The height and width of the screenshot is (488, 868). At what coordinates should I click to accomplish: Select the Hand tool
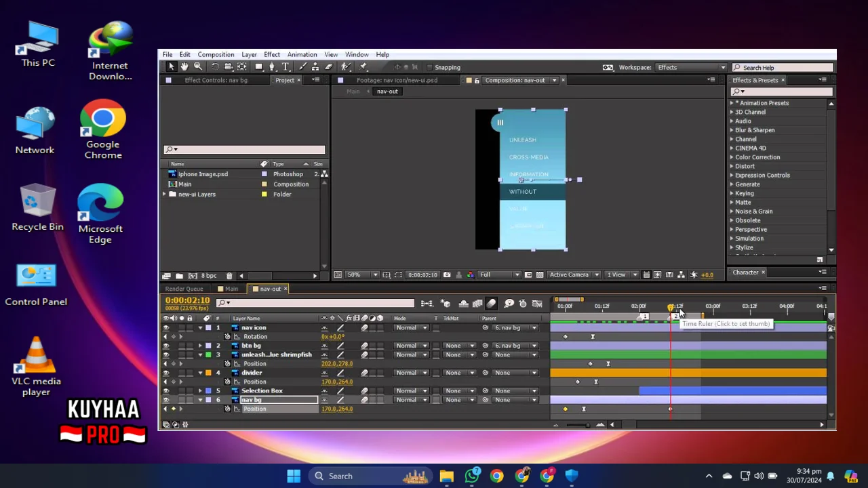(x=184, y=66)
